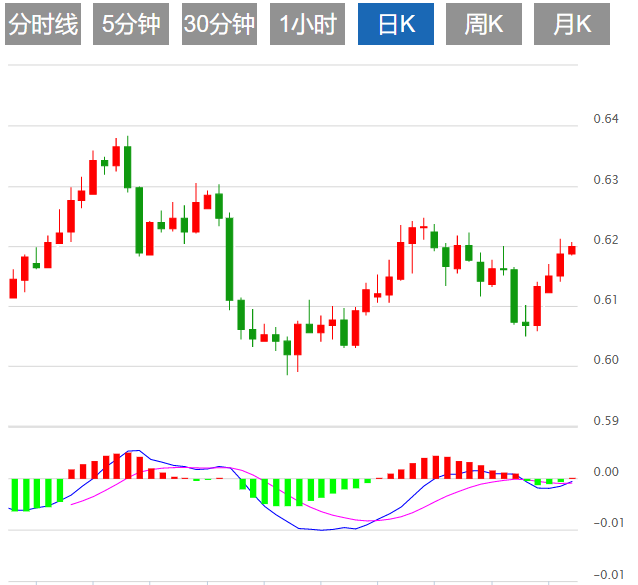Viewport: 638px width, 585px height.
Task: Click the leftmost green MACD histogram bar
Action: (14, 494)
